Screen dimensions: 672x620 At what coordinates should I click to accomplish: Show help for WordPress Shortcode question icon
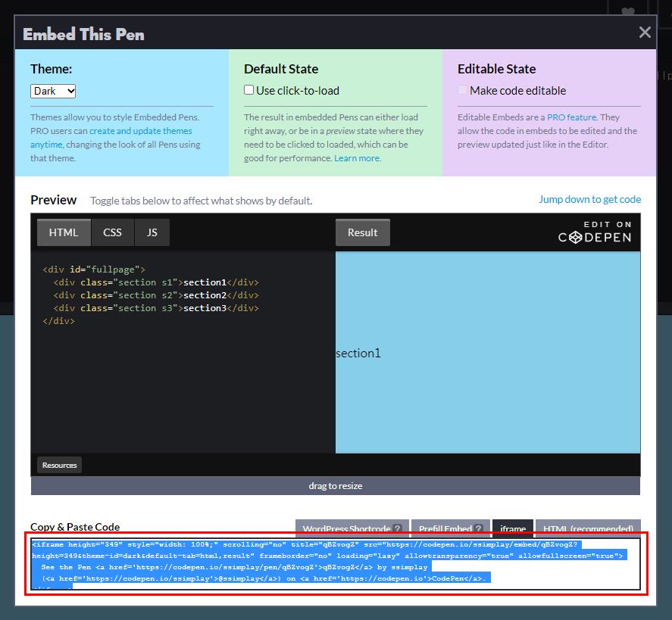click(397, 529)
